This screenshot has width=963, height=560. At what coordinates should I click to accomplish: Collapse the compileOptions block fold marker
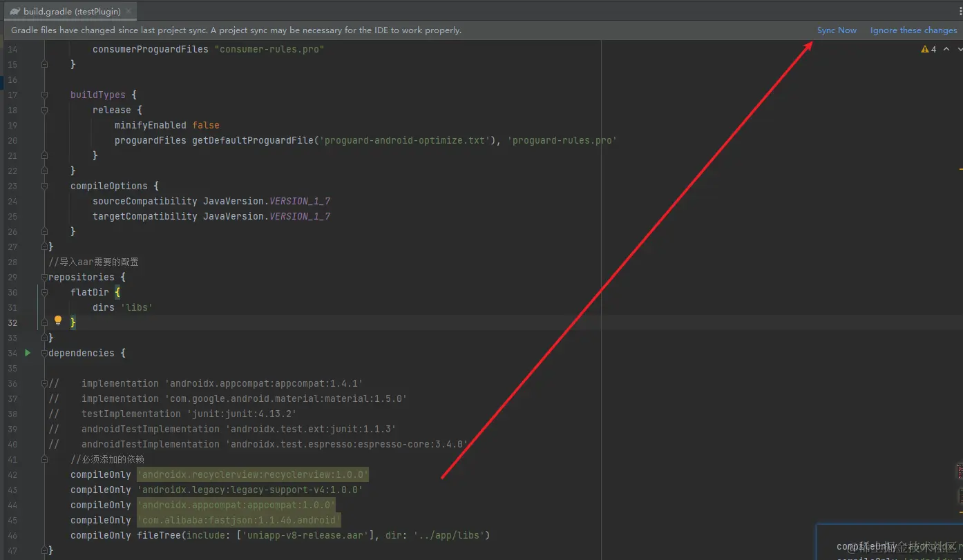pos(45,186)
